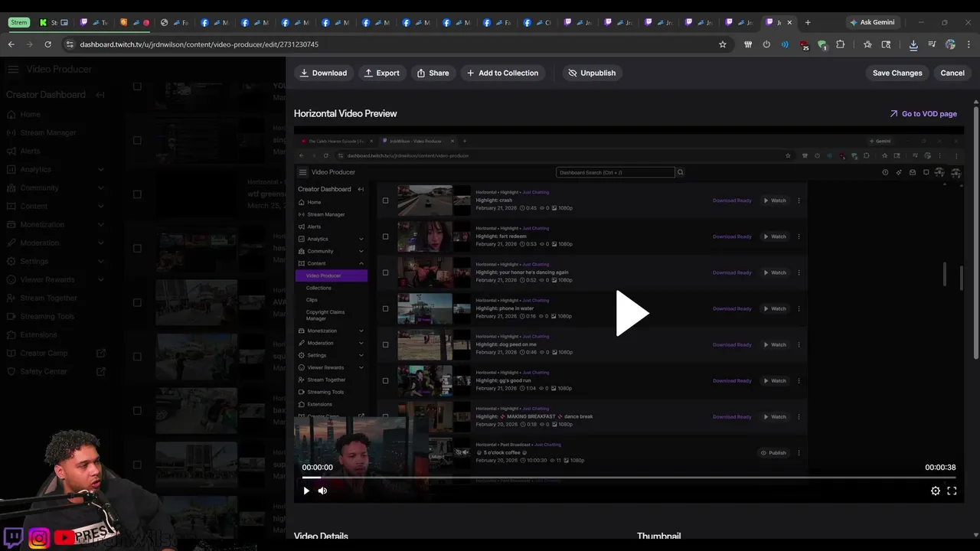This screenshot has height=551, width=980.
Task: Open the Safety Center external link icon
Action: click(x=101, y=371)
